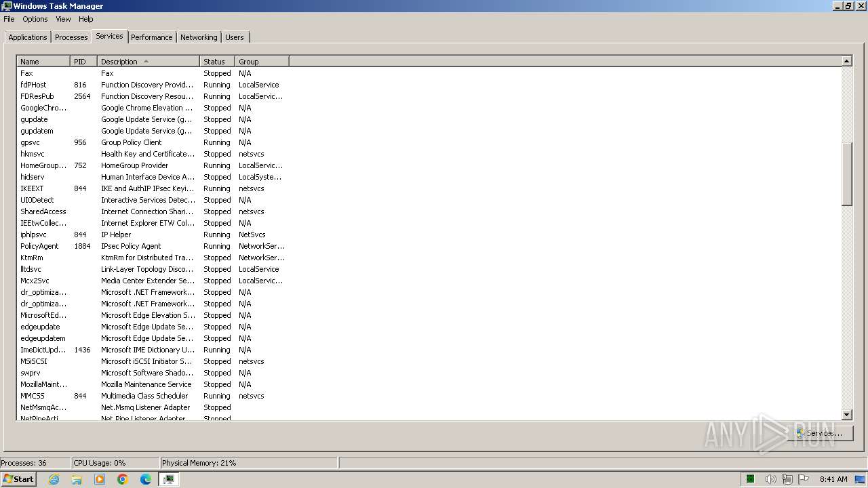Viewport: 868px width, 488px height.
Task: Select the Services tab
Action: [x=109, y=36]
